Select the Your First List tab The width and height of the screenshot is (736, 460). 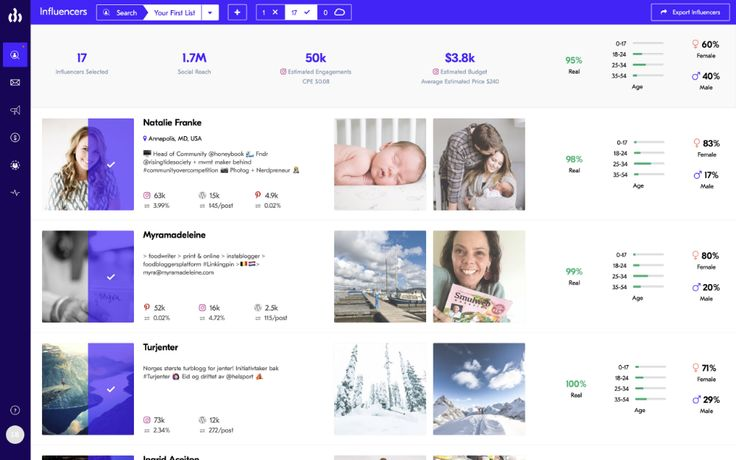coord(174,13)
